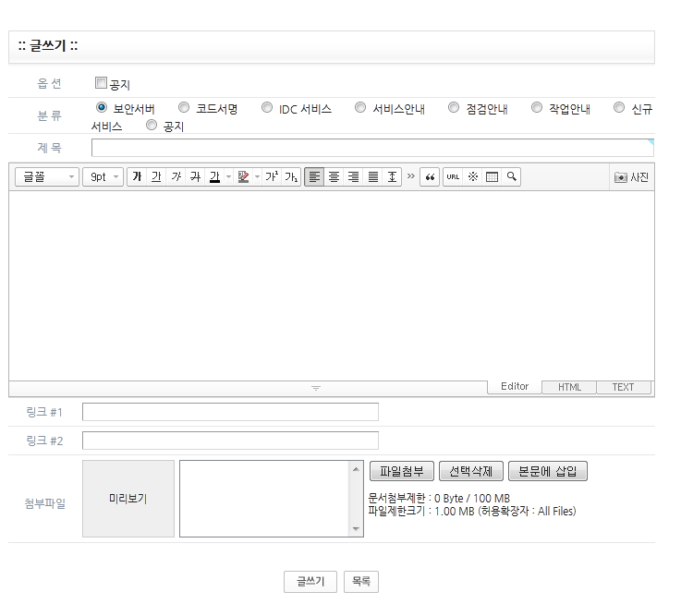Open the 사진 photo upload tool
The image size is (681, 616).
(x=632, y=177)
